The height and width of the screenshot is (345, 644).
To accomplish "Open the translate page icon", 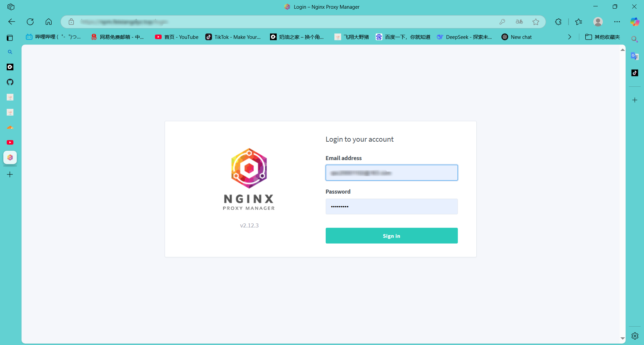I will [x=519, y=22].
